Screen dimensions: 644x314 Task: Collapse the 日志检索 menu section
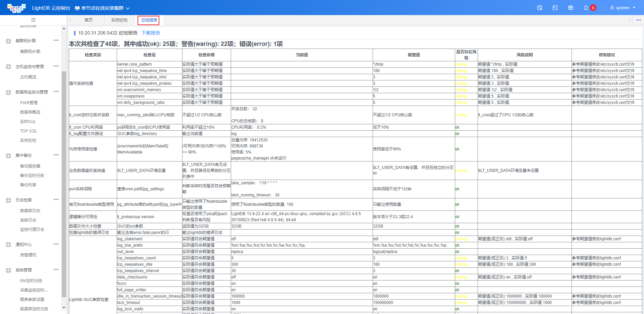(x=23, y=200)
